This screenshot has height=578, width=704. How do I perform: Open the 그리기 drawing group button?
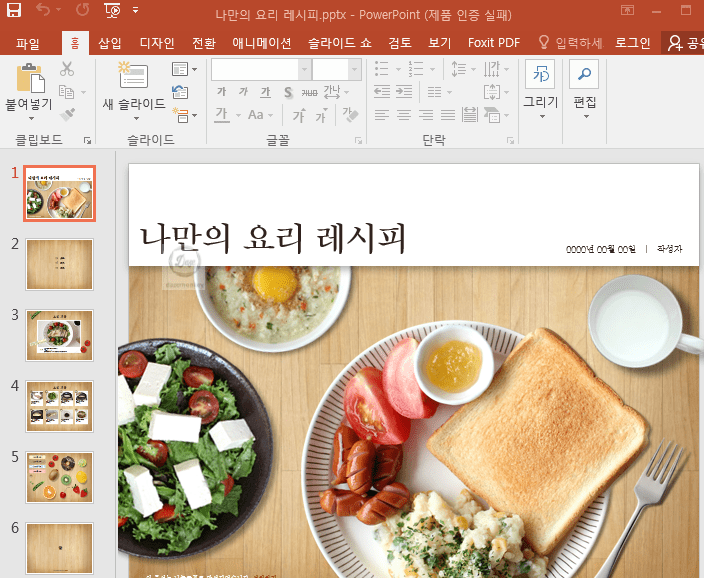(541, 90)
